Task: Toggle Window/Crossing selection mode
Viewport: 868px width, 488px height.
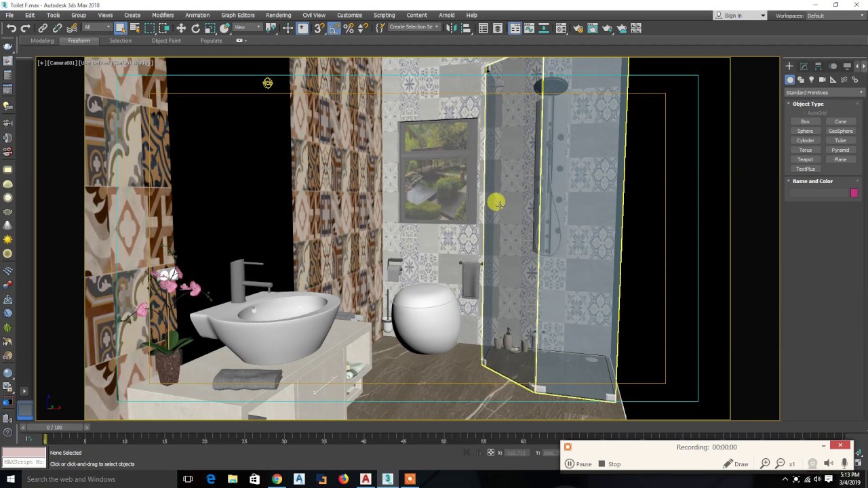Action: (x=164, y=28)
